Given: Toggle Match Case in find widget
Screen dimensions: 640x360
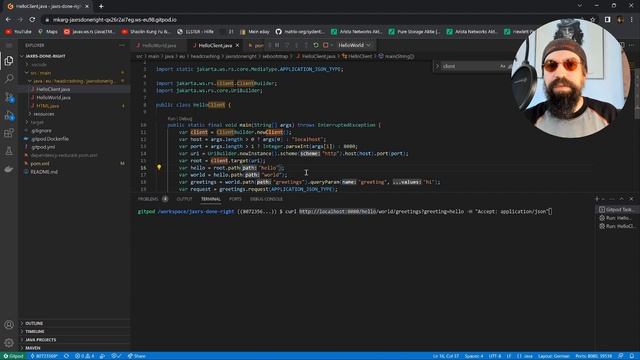Looking at the screenshot, I should coord(502,66).
